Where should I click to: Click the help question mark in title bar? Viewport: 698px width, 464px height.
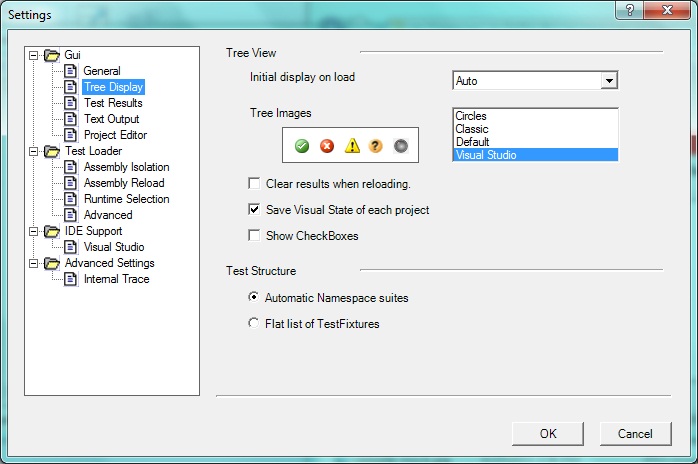(x=631, y=11)
